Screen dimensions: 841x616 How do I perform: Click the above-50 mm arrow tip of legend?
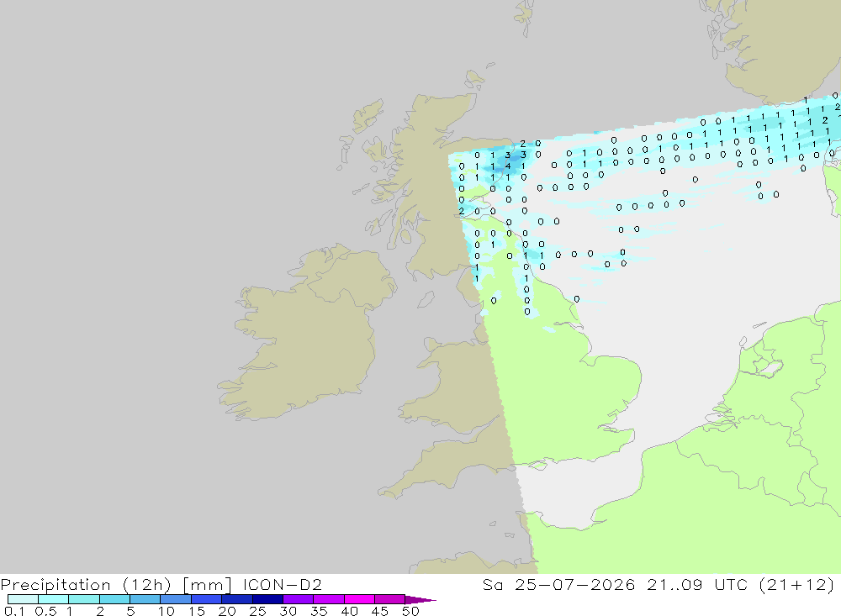click(420, 599)
